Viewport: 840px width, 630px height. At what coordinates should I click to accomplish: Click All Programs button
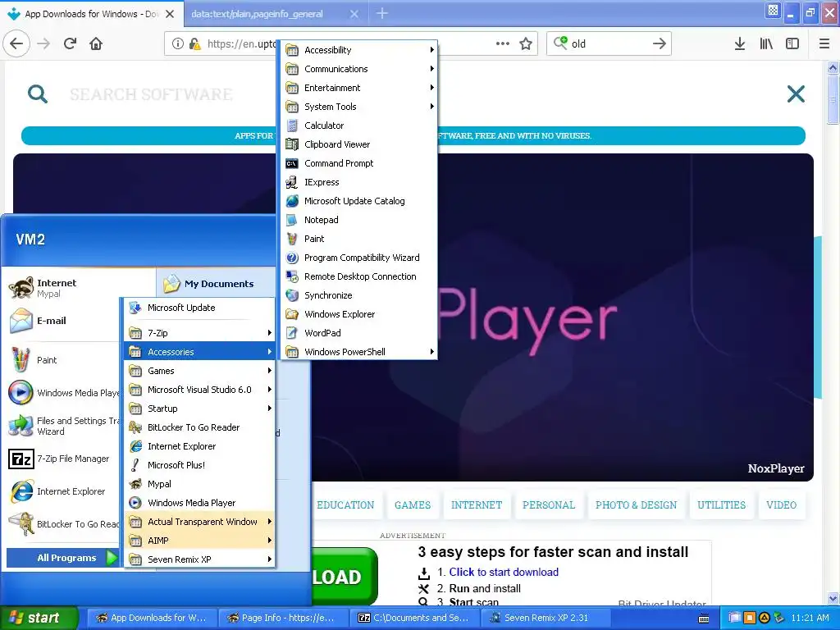(x=63, y=558)
